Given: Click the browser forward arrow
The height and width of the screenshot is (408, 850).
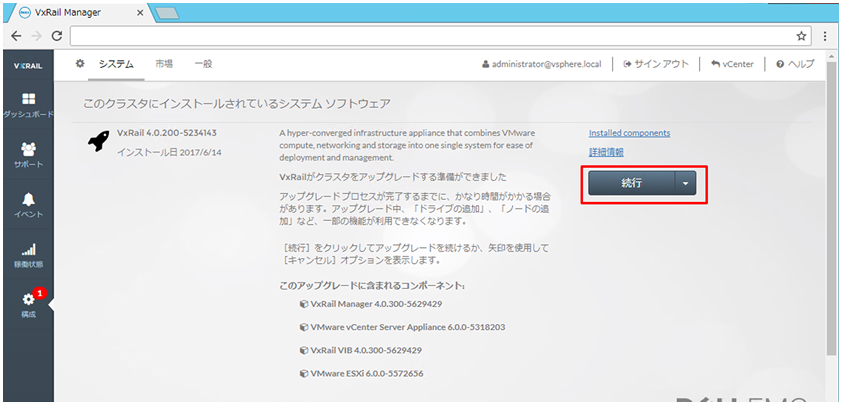Looking at the screenshot, I should coord(36,36).
